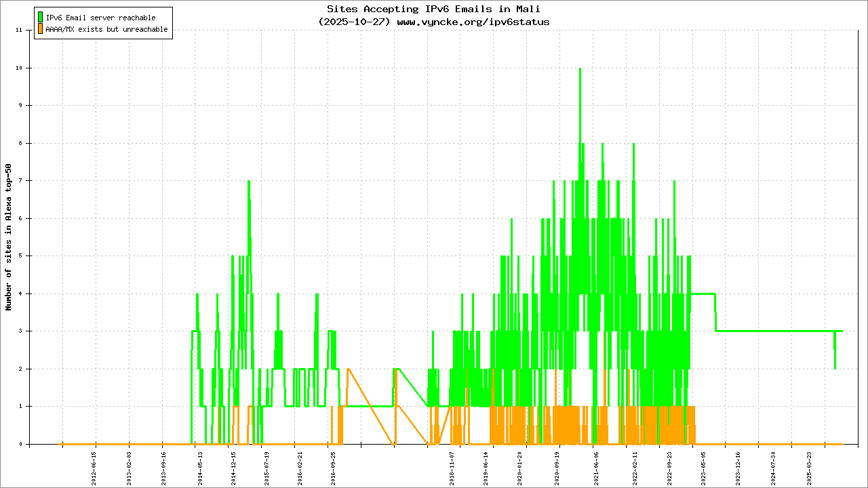
Task: Click the y-axis value 5 tick label
Action: [20, 256]
